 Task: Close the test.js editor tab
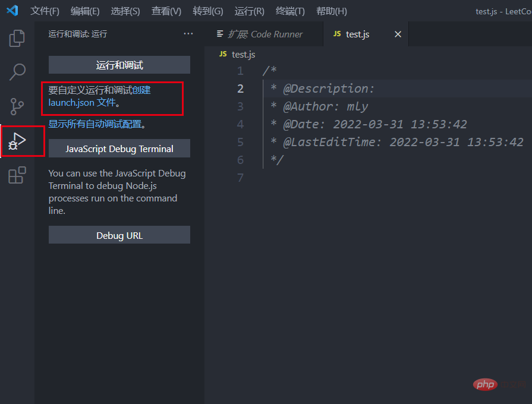(x=398, y=34)
